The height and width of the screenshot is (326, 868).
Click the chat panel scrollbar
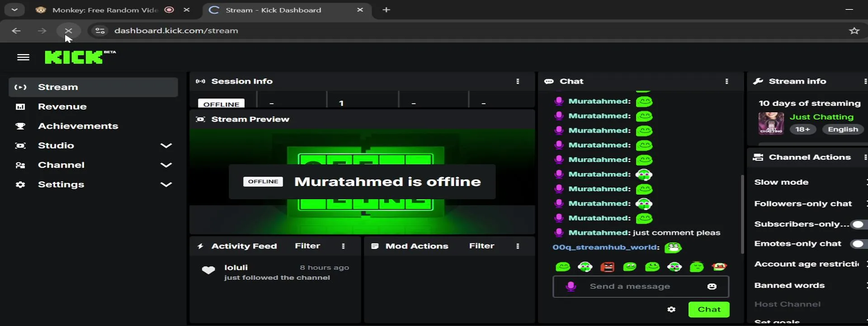742,214
